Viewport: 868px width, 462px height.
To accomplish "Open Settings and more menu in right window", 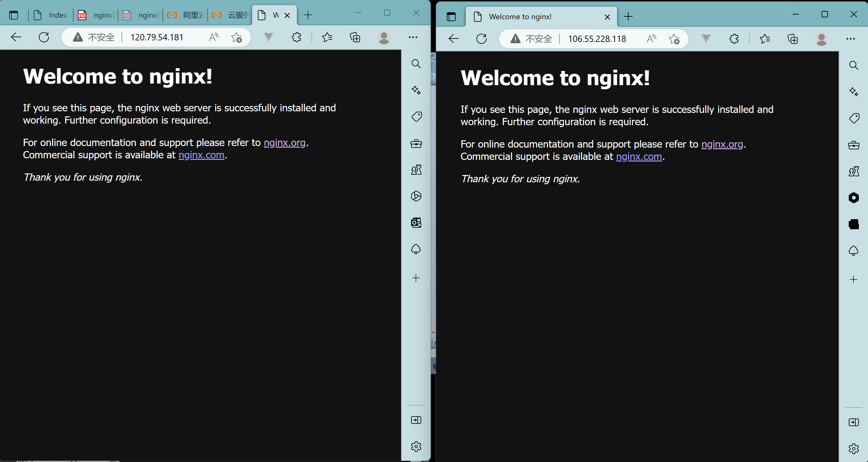I will 850,39.
